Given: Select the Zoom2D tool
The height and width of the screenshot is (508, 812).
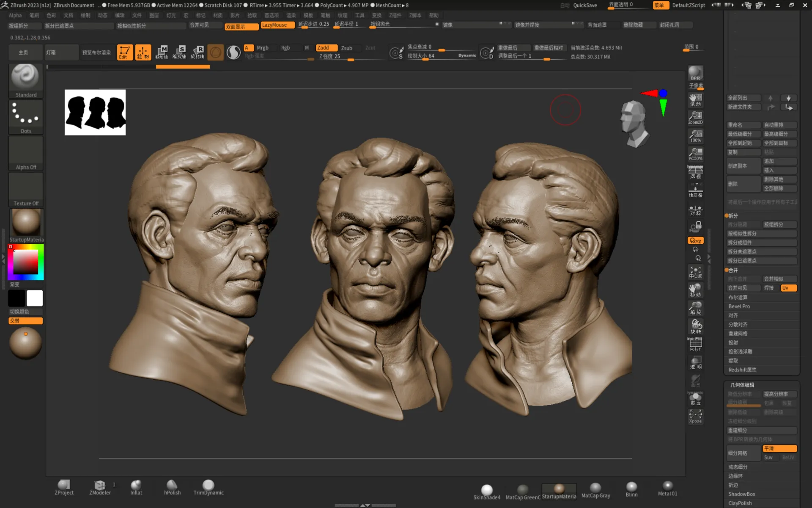Looking at the screenshot, I should (695, 117).
